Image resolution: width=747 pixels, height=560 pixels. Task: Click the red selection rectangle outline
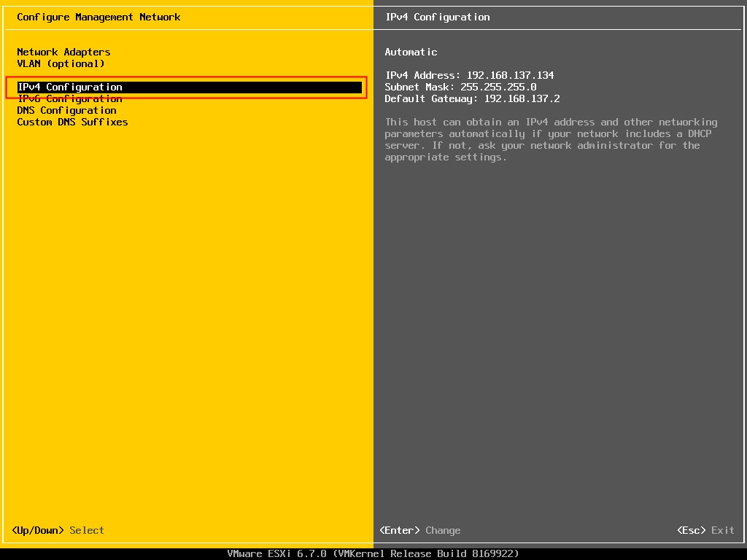(x=186, y=78)
